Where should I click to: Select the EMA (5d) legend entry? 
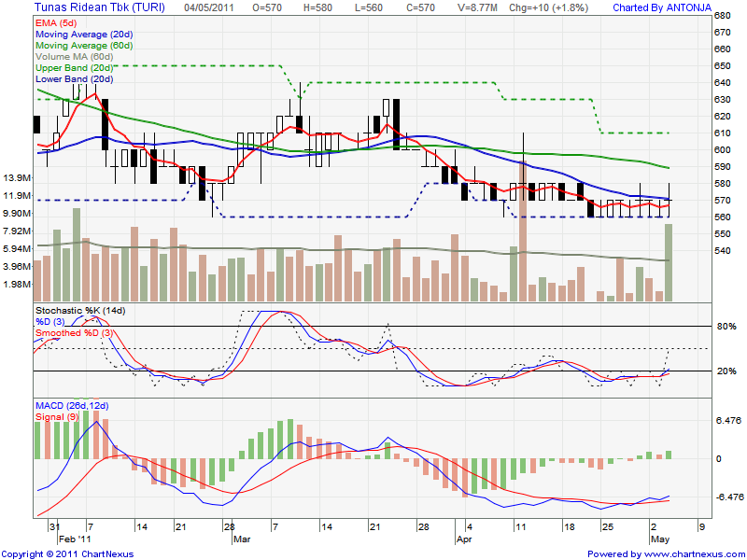[56, 23]
